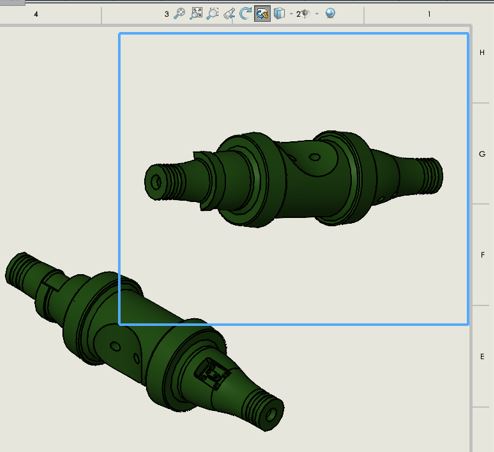Select the lower-left isometric shaft view
Image resolution: width=494 pixels, height=452 pixels.
coord(144,342)
